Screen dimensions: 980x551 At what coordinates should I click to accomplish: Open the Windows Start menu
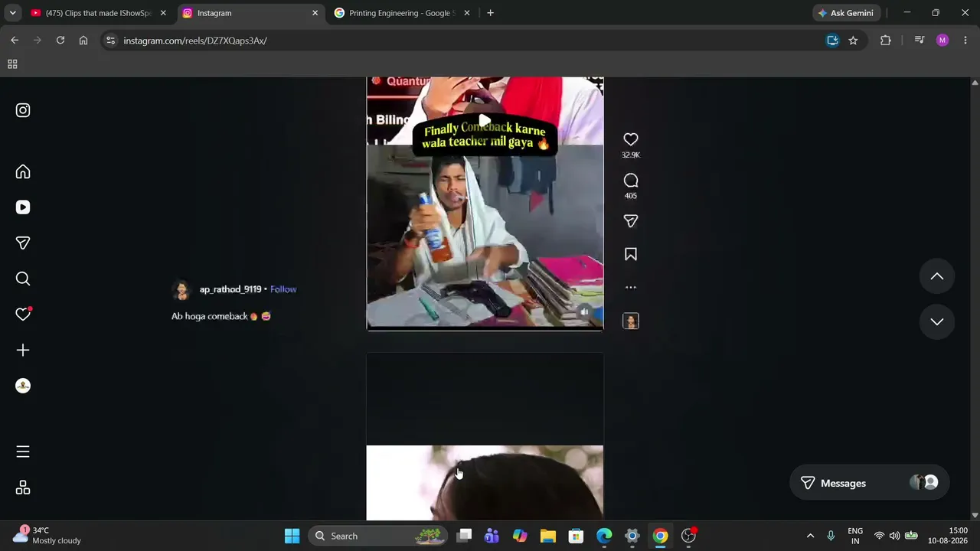point(292,536)
